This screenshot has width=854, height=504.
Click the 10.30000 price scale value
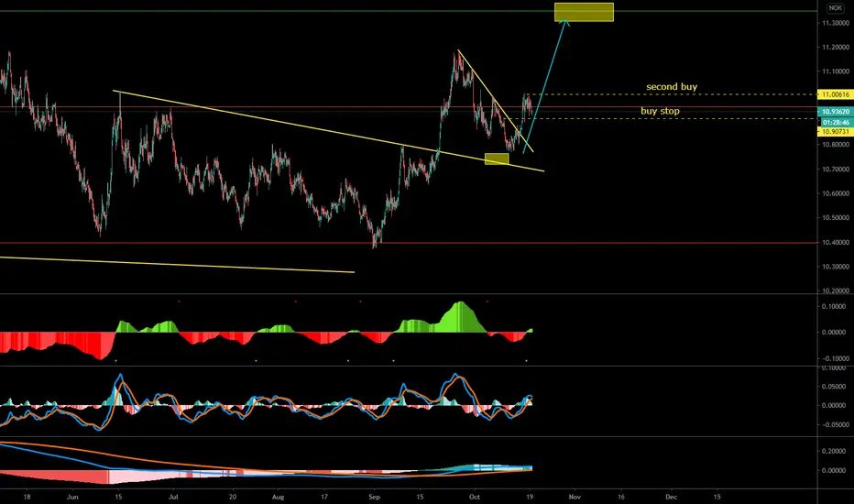pyautogui.click(x=836, y=267)
